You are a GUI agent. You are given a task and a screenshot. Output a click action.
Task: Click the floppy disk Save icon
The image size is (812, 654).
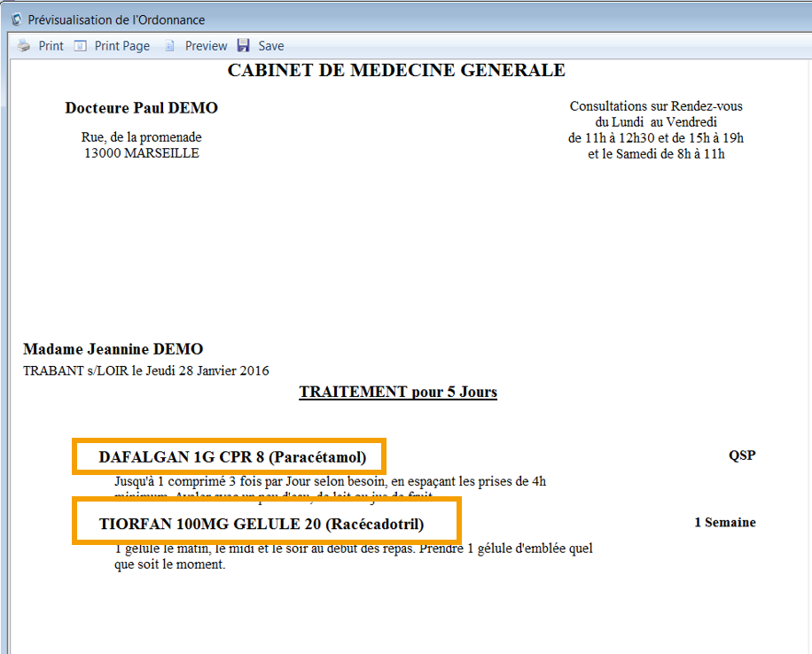click(x=244, y=46)
